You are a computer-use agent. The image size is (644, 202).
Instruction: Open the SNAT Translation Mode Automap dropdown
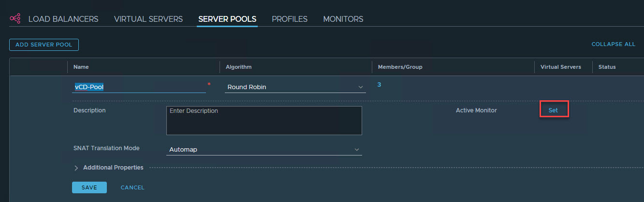click(264, 150)
